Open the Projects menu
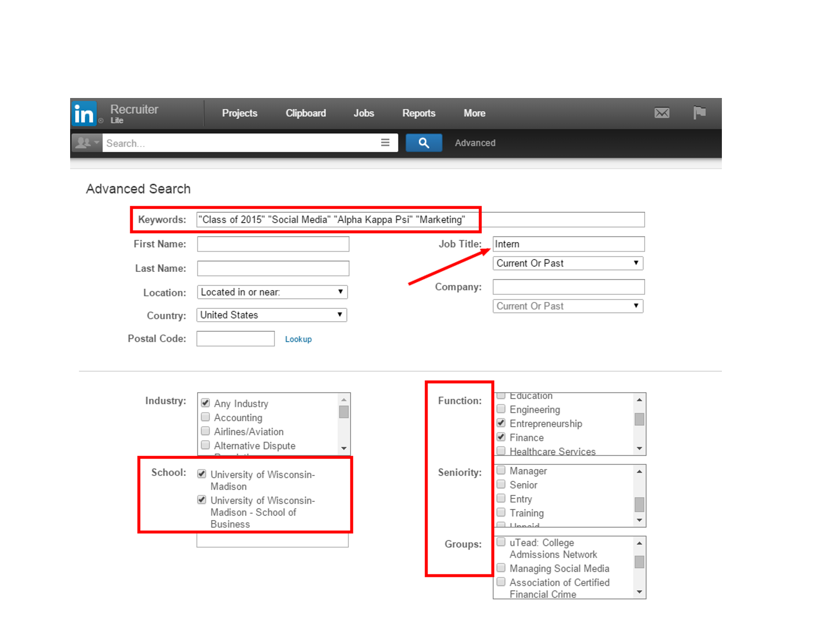Viewport: 840px width, 630px height. coord(240,113)
